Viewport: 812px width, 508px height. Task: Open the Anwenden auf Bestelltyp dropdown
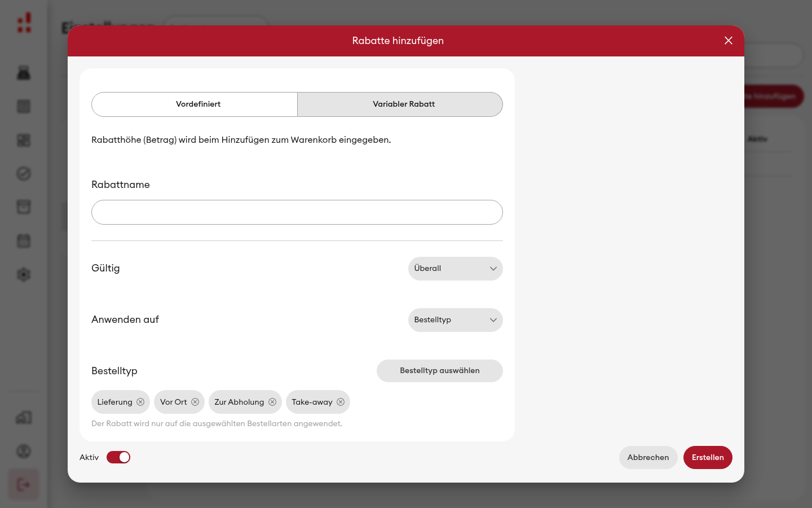pos(456,320)
